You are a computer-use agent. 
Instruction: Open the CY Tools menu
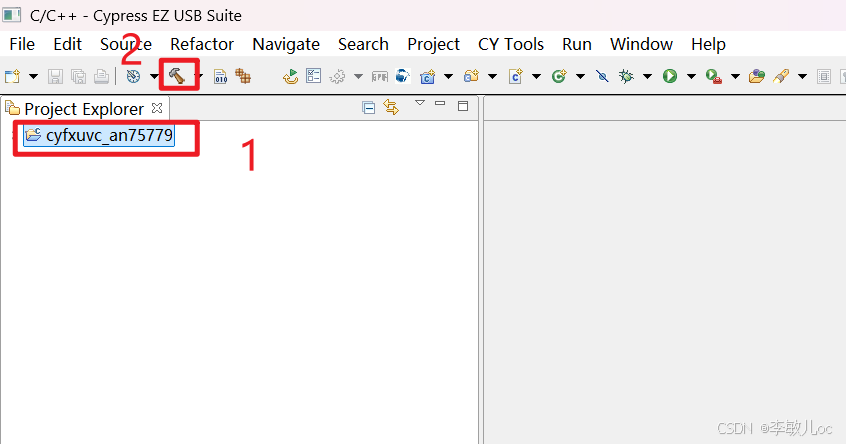point(511,44)
